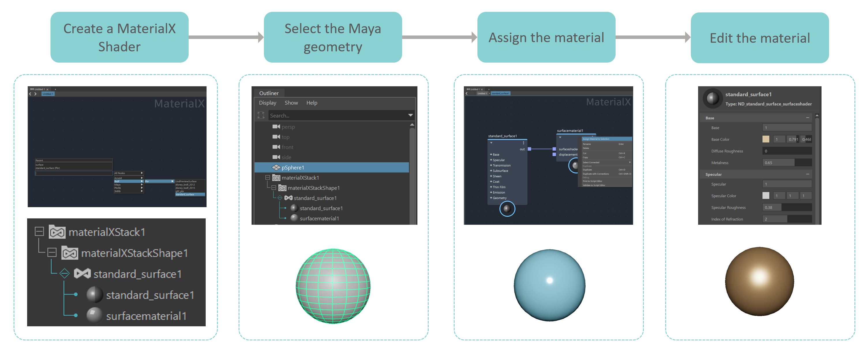Click the Base Color swatch
Screen dimensions: 868x356
766,139
